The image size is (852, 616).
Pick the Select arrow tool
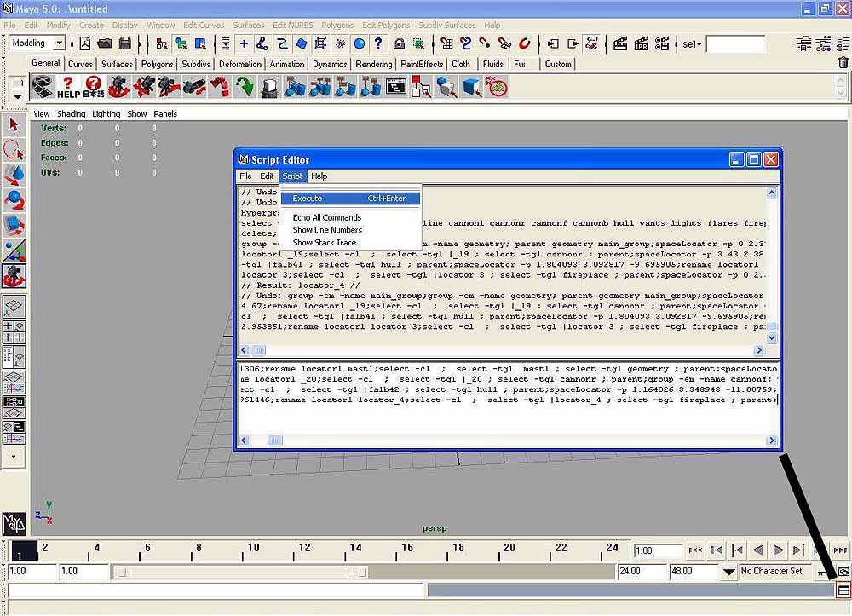click(14, 125)
